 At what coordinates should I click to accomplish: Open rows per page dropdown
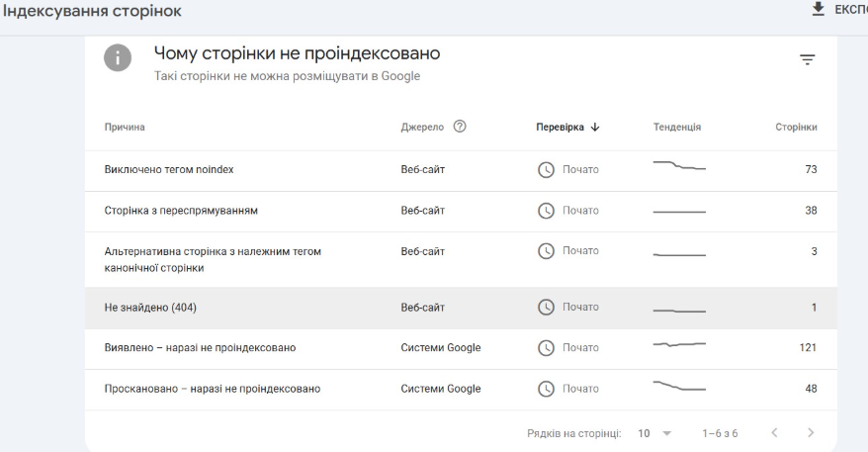click(x=655, y=432)
